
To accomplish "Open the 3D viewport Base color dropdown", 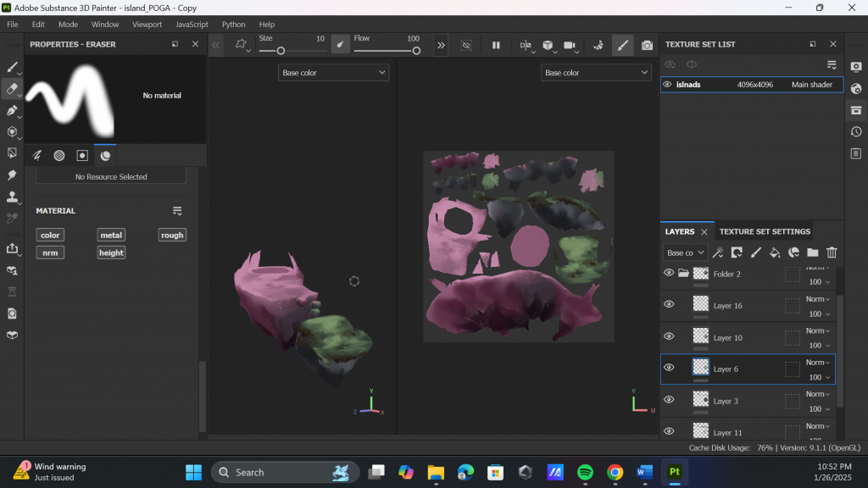I will 333,73.
